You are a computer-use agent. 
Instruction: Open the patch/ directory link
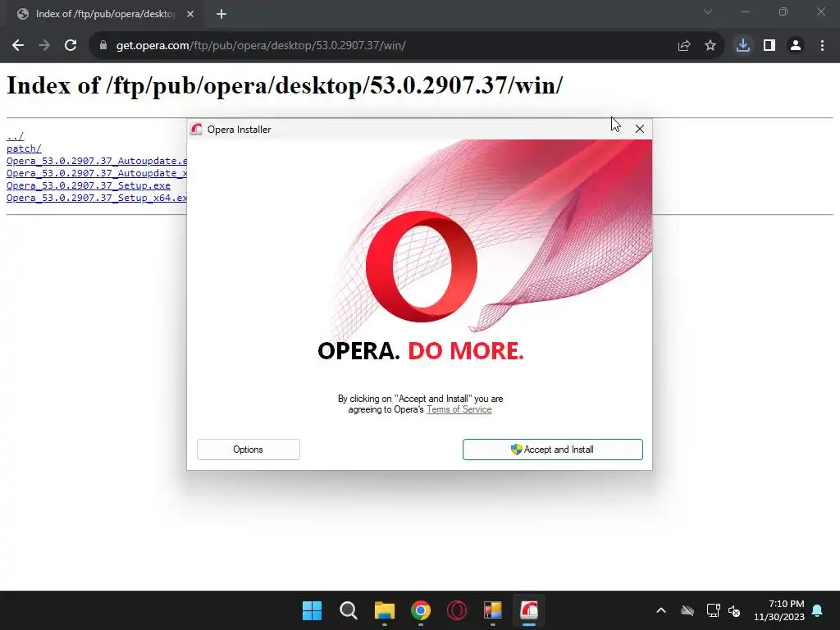tap(24, 148)
